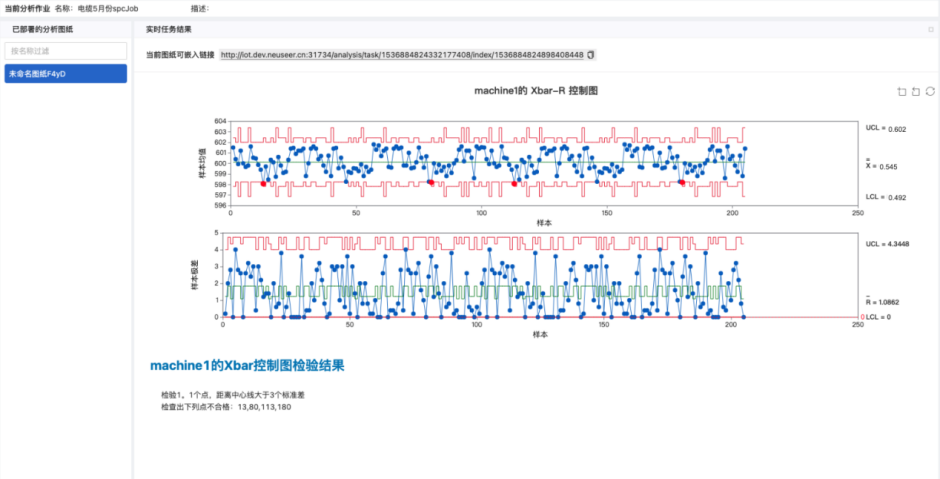Click red out-of-control point near sample 80
This screenshot has height=479, width=940.
pos(431,182)
